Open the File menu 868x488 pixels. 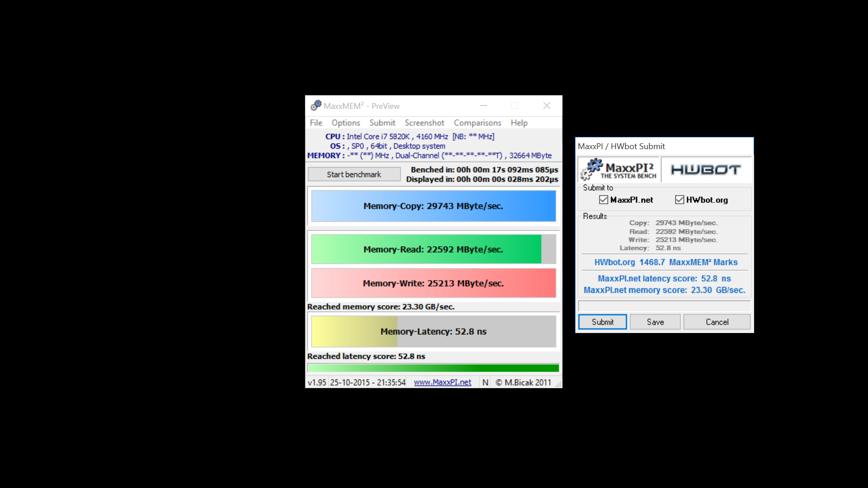[x=316, y=123]
